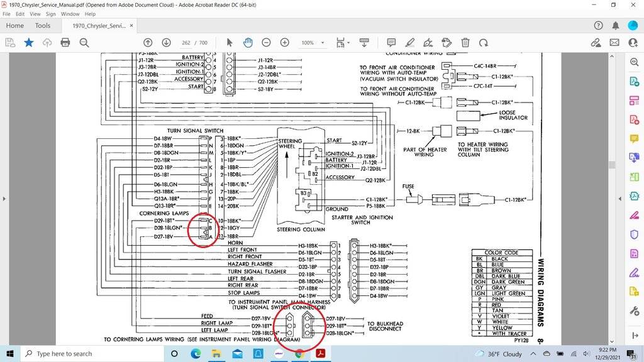Open the View menu

tap(35, 14)
